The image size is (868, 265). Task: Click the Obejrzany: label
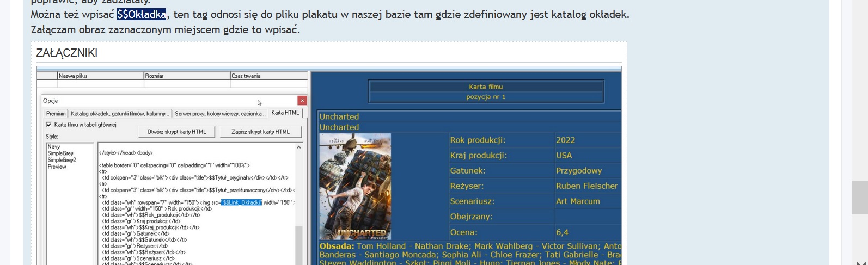click(x=471, y=216)
